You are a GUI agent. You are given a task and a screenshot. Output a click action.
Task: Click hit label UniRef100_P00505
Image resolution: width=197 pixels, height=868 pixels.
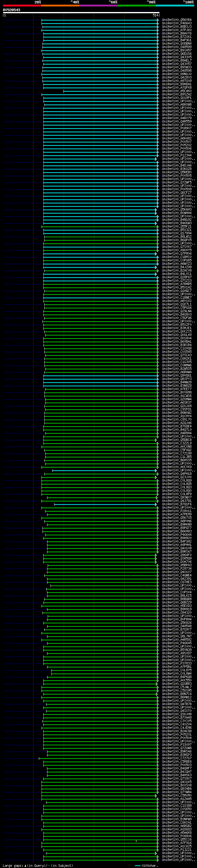pyautogui.click(x=177, y=176)
